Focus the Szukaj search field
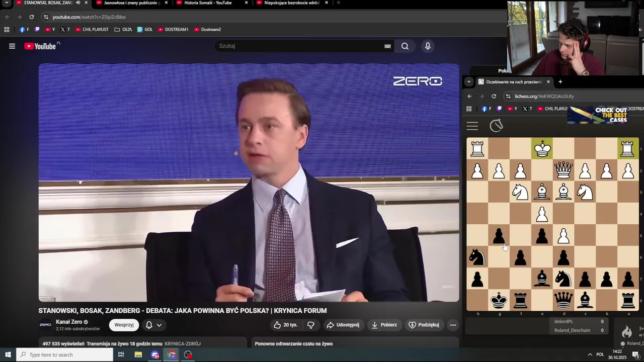Viewport: 644px width, 362px height. 299,46
